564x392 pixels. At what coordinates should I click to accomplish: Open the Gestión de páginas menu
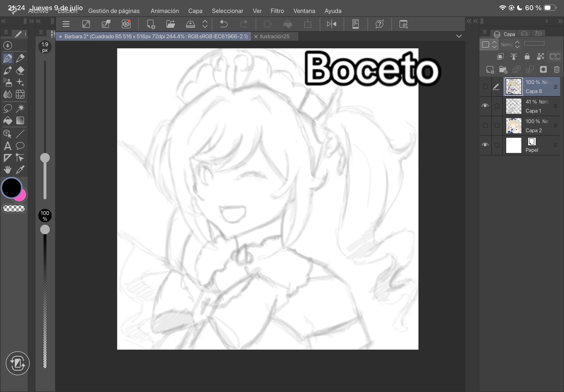(x=114, y=11)
